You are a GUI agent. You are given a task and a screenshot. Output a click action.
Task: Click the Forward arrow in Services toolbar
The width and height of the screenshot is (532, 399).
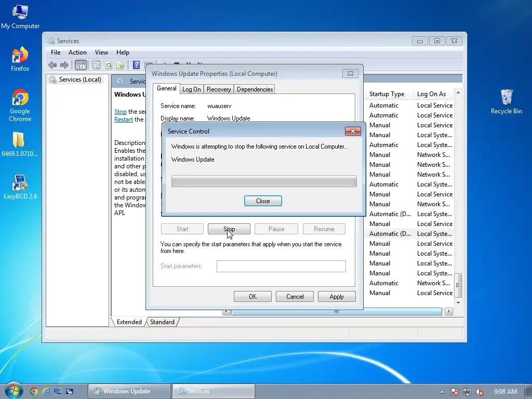(x=64, y=65)
